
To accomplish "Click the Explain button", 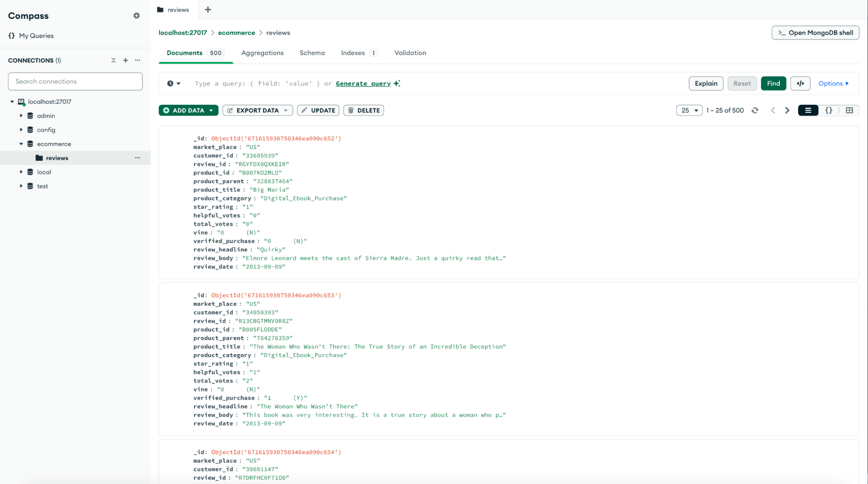I will [706, 83].
